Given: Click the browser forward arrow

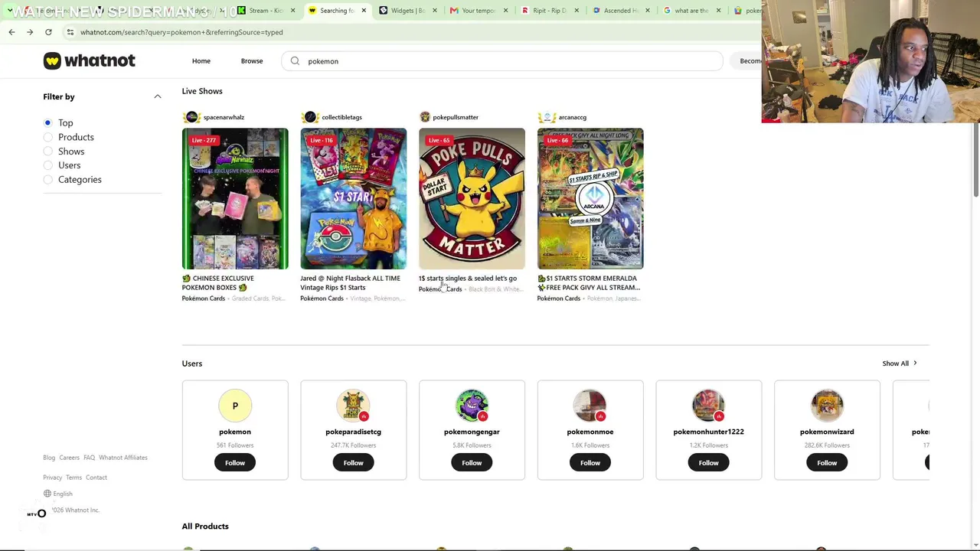Looking at the screenshot, I should pyautogui.click(x=30, y=32).
